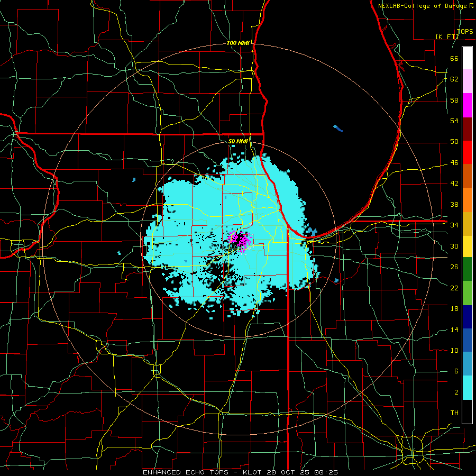The width and height of the screenshot is (476, 476).
Task: Click the magenta legend swatch
Action: [x=467, y=105]
